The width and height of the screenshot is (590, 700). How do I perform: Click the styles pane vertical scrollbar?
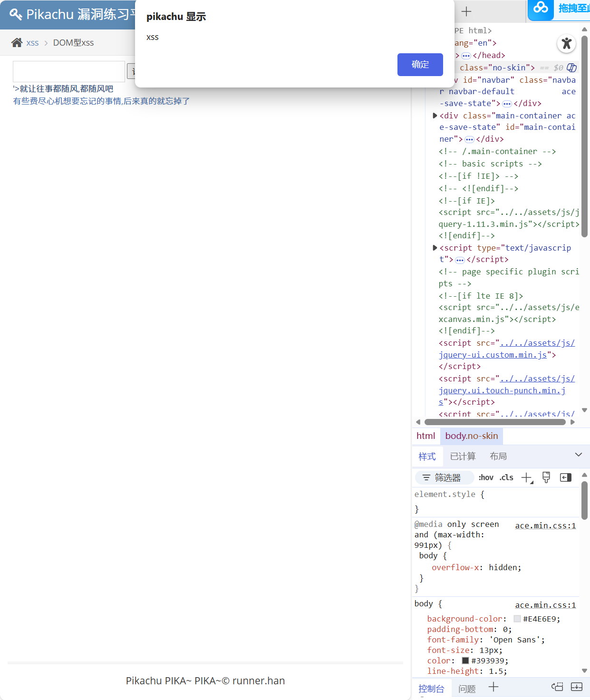(x=584, y=500)
